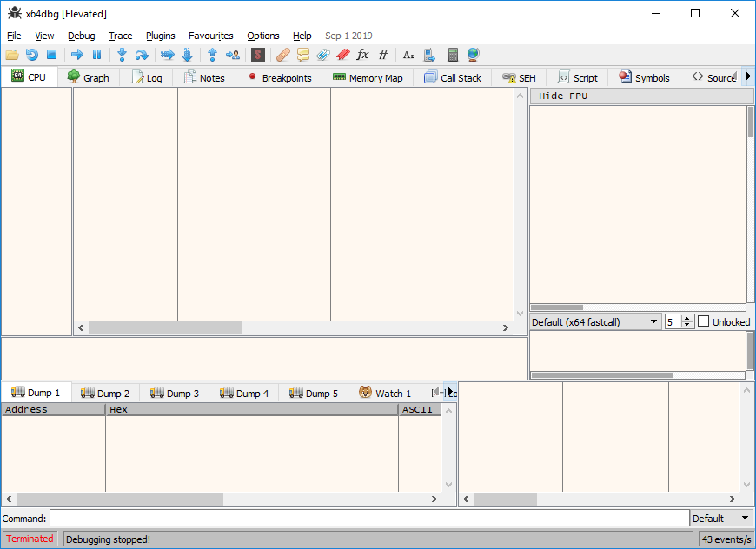Viewport: 756px width, 549px height.
Task: Open the Default (x64 fastcall) calling convention dropdown
Action: [x=594, y=321]
